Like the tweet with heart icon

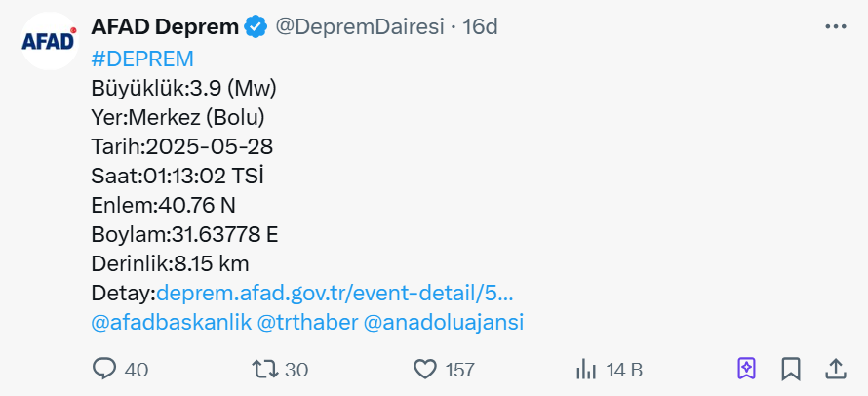click(x=425, y=369)
